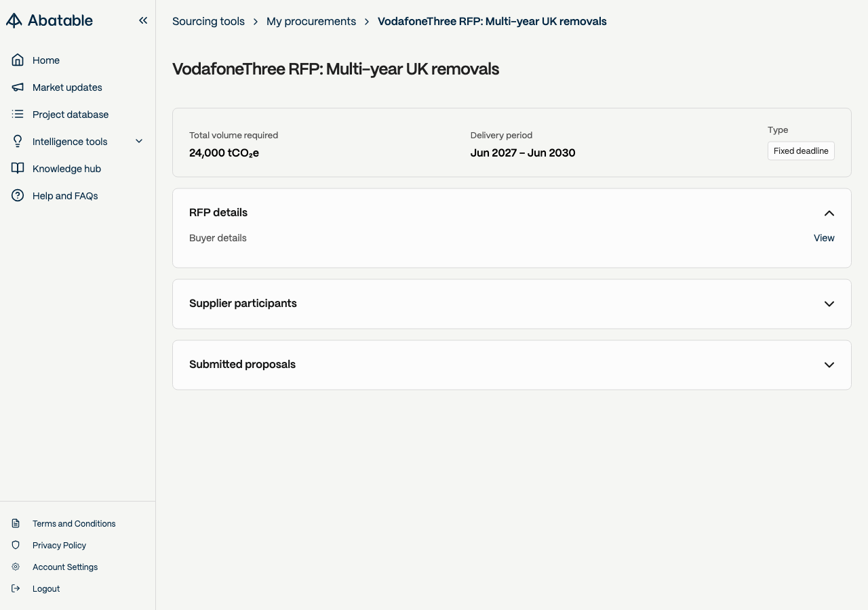This screenshot has height=610, width=868.
Task: Click the Fixed deadline type tag
Action: [801, 151]
